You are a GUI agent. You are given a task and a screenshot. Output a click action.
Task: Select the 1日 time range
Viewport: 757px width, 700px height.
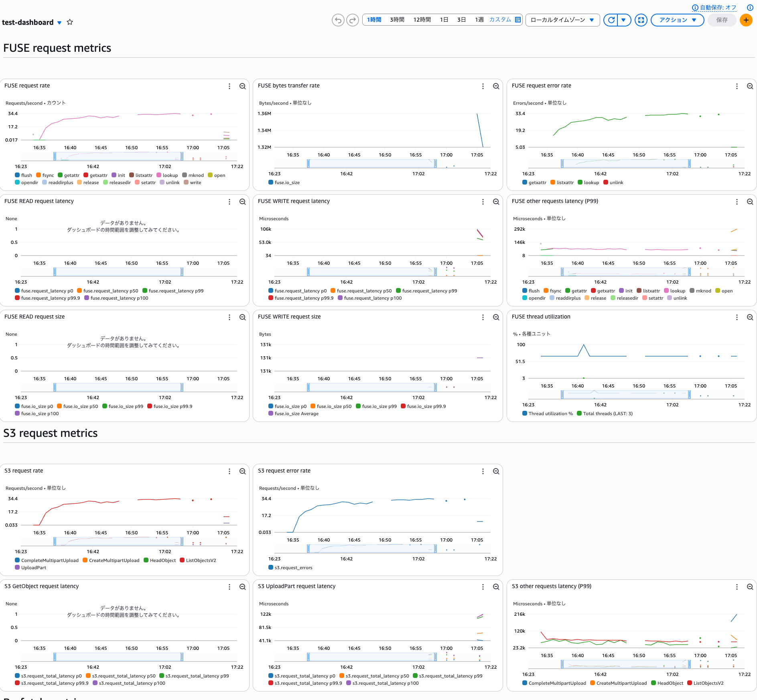coord(444,19)
